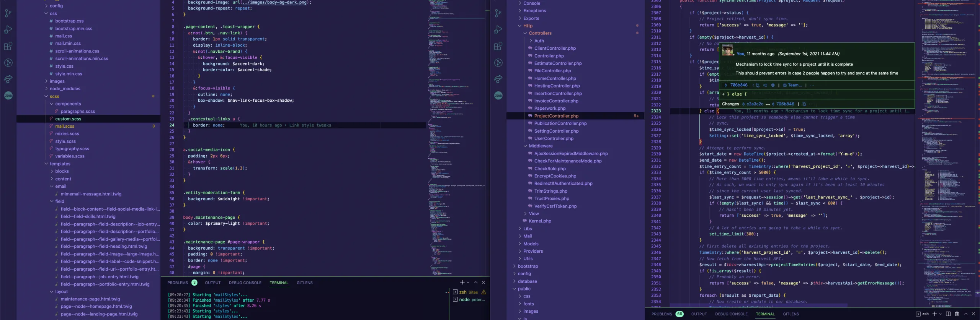Click the globe icon in the blame hover
The image size is (980, 320).
coord(773,85)
